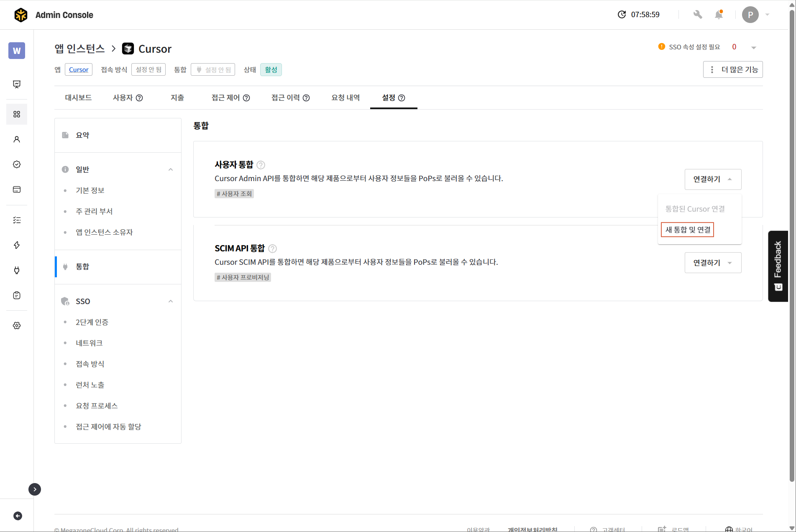Click the refresh session timer icon
The width and height of the screenshot is (796, 532).
(622, 15)
